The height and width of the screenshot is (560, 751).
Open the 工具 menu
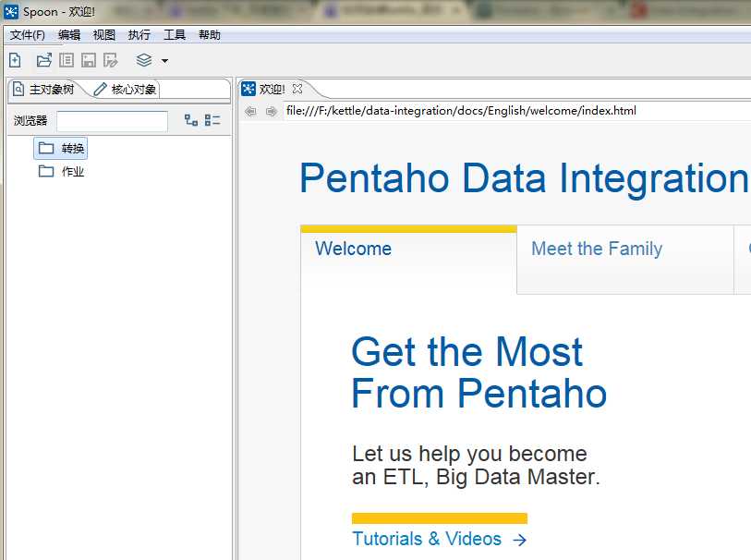(175, 35)
